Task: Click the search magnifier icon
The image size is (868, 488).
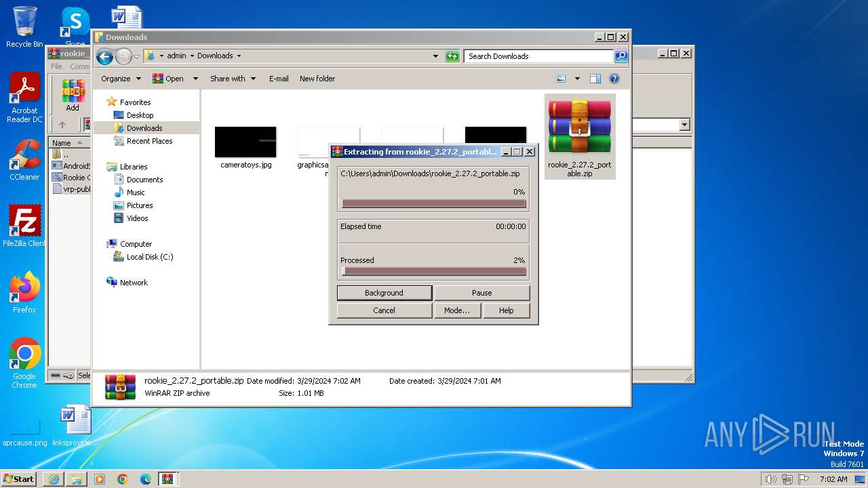Action: tap(621, 56)
